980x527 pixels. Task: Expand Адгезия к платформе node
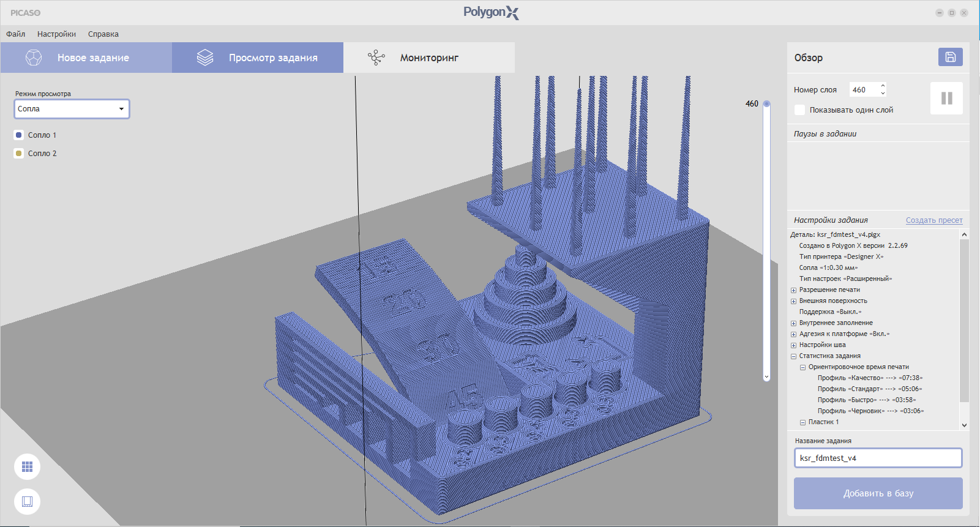(793, 334)
